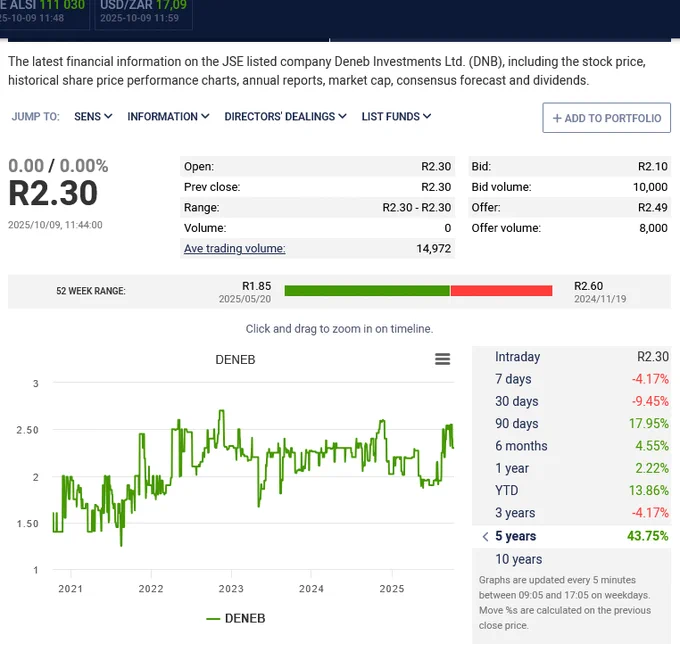Select the Intraday chart period
Image resolution: width=680 pixels, height=652 pixels.
[x=517, y=357]
